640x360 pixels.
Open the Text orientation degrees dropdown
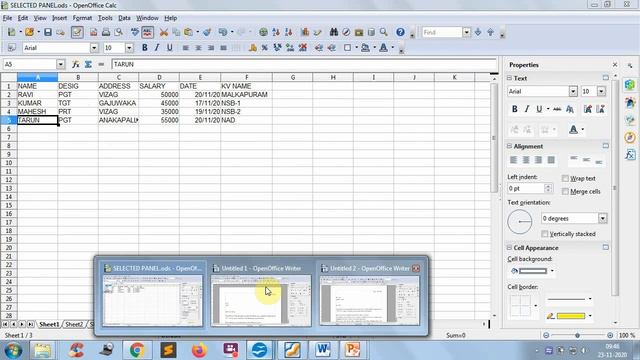coord(602,218)
